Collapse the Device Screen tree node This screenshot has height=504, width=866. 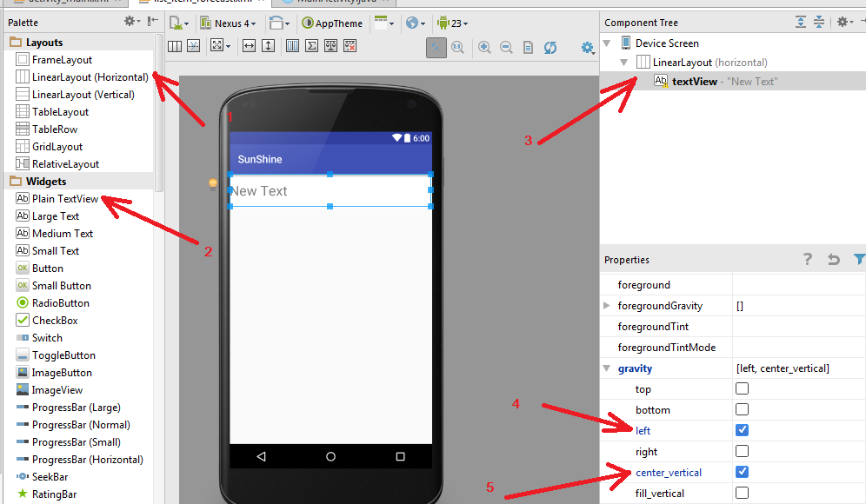point(607,43)
